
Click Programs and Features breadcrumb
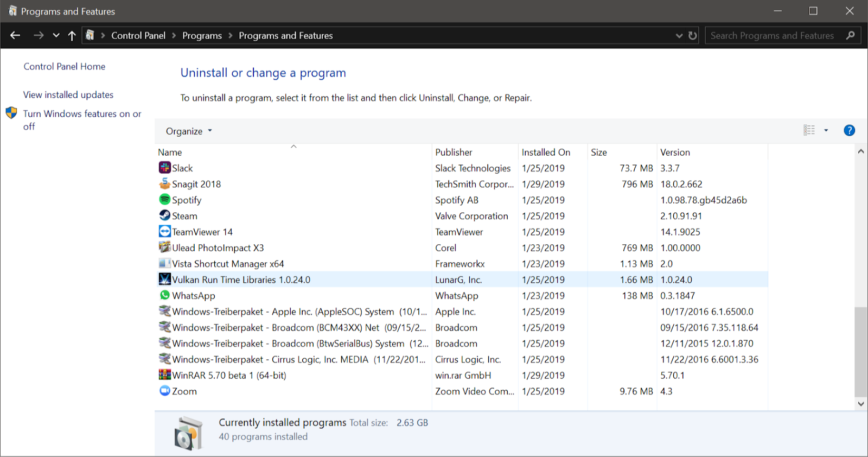click(286, 35)
